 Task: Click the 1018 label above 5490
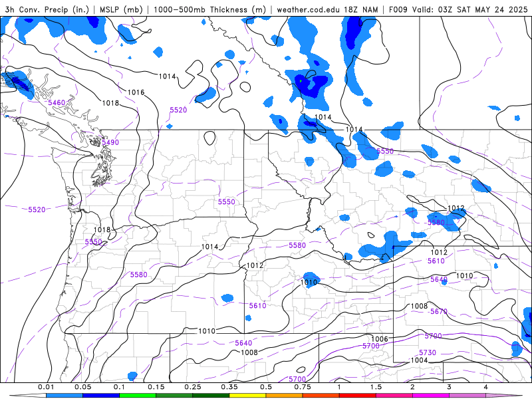tap(110, 103)
